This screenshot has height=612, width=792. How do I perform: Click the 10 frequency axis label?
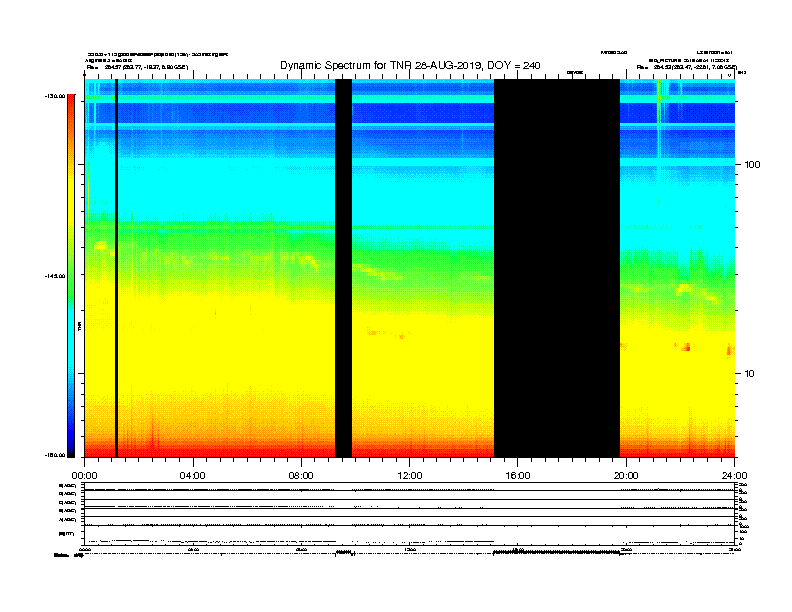click(x=749, y=374)
